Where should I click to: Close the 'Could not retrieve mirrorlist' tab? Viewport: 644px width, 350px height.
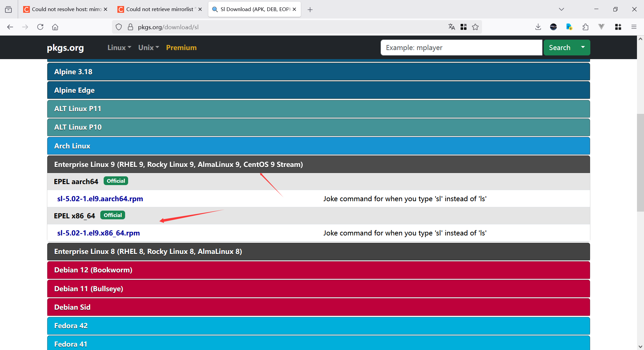(200, 9)
